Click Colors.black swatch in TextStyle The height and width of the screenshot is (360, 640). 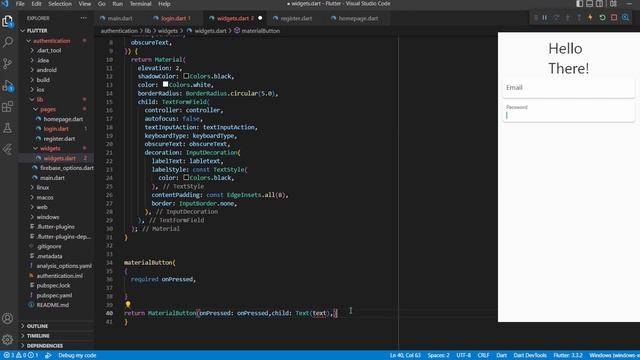pos(186,177)
